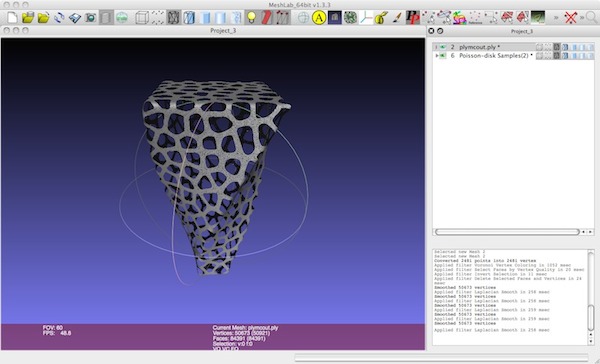Toggle lighting with the light bulb icon
The height and width of the screenshot is (364, 600).
pyautogui.click(x=251, y=18)
